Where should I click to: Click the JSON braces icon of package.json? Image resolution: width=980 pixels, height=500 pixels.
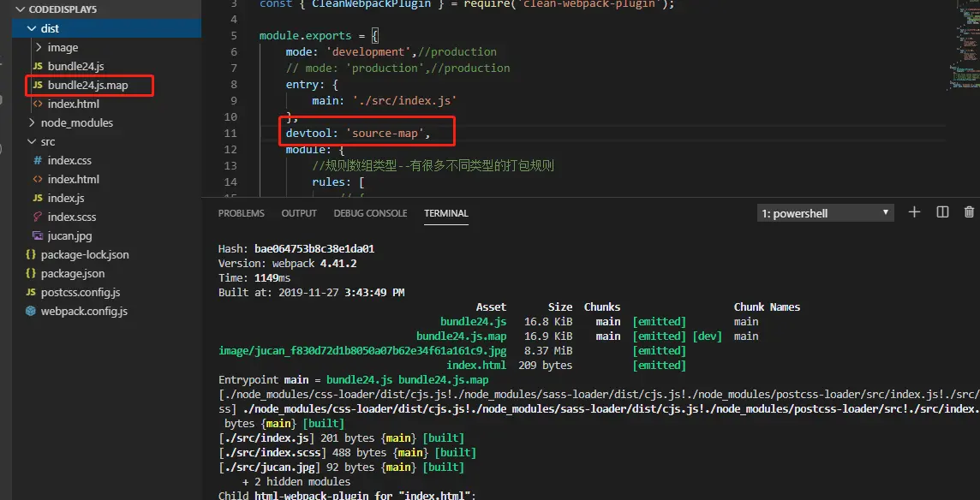(31, 274)
